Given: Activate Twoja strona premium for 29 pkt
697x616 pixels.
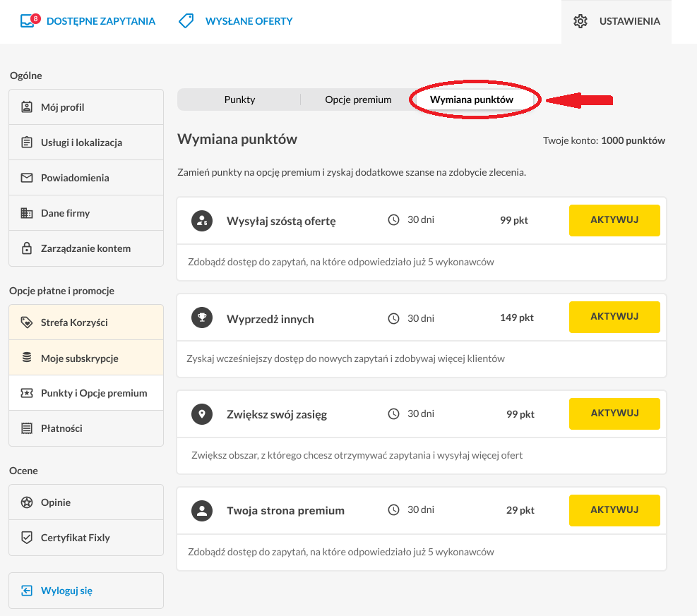Looking at the screenshot, I should click(x=614, y=510).
